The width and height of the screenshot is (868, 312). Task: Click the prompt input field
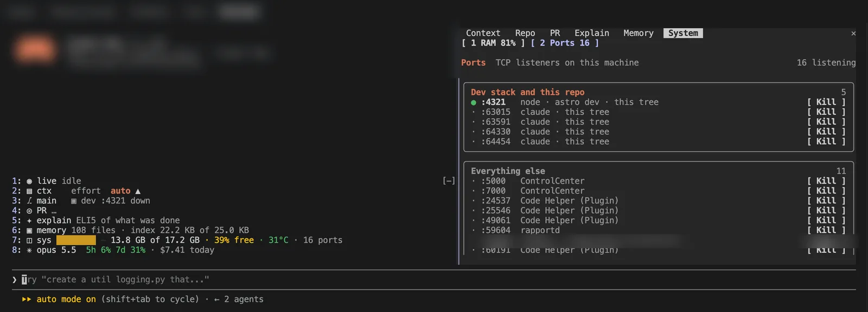(x=434, y=279)
